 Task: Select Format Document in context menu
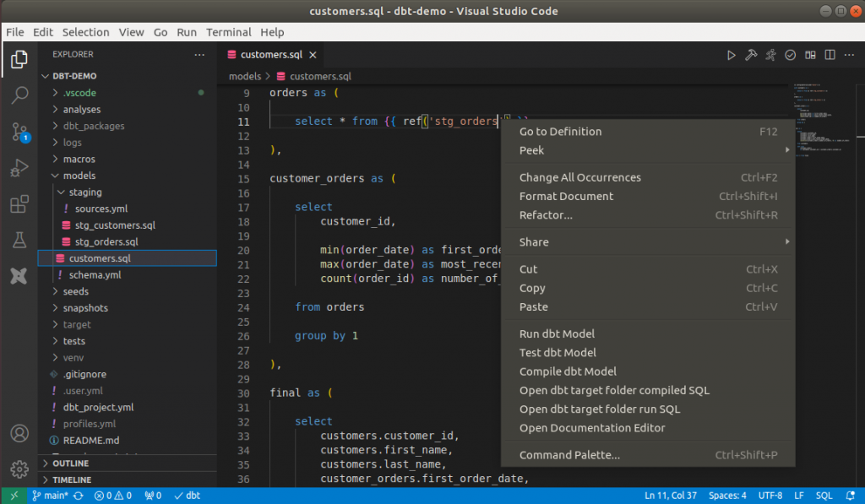point(648,197)
